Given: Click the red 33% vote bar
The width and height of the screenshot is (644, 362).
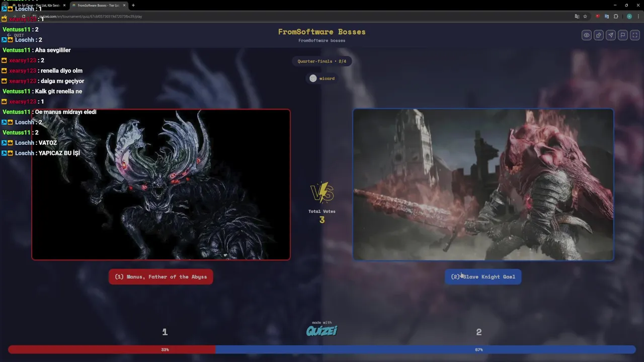Looking at the screenshot, I should 112,349.
